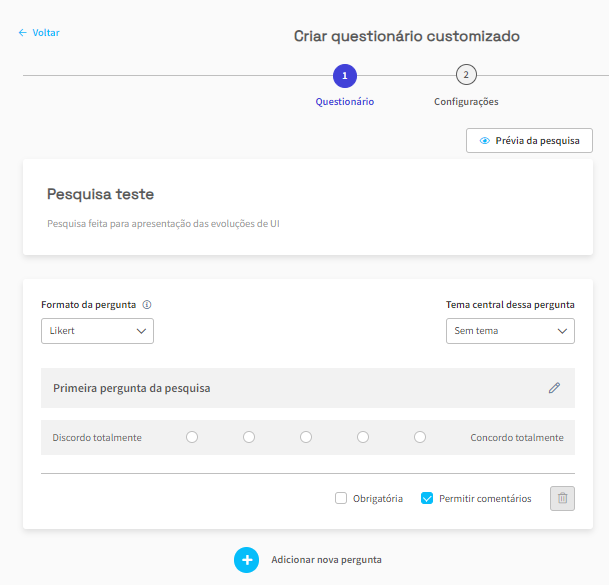
Task: Enable the Obrigatória checkbox
Action: pos(341,498)
